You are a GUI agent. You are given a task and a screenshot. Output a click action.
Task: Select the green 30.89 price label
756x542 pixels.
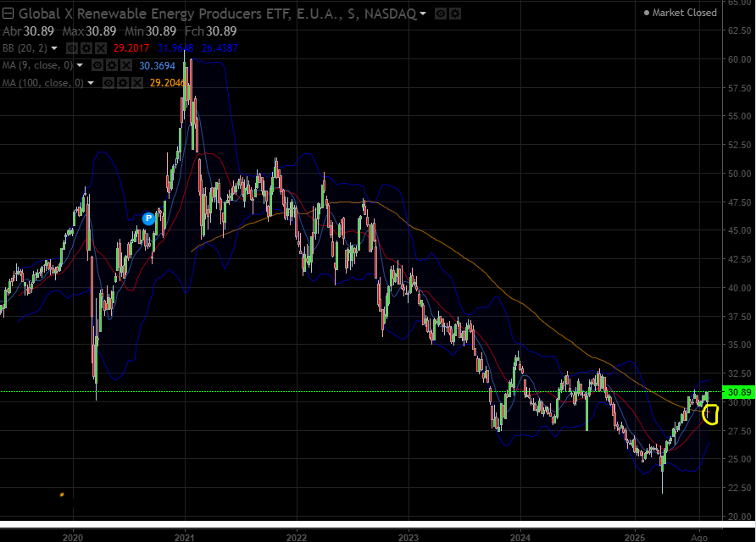coord(739,392)
